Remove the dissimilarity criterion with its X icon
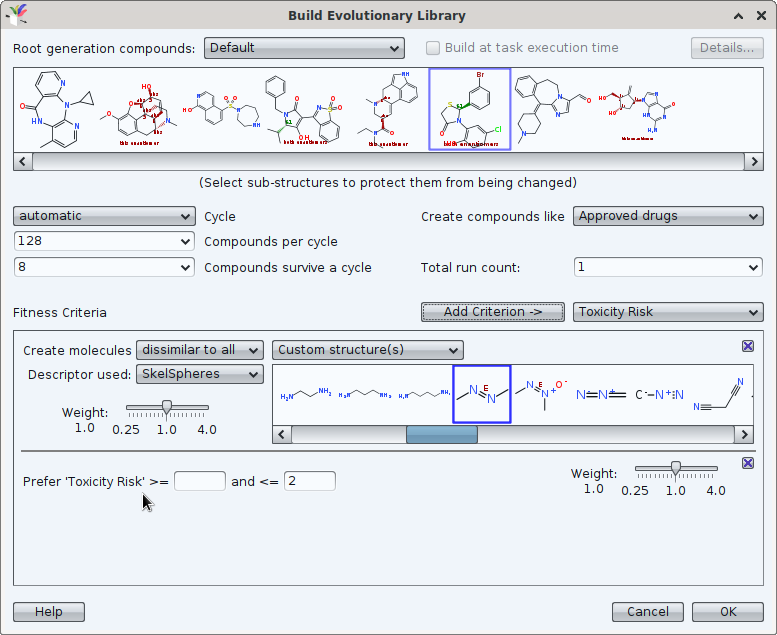 (x=748, y=346)
